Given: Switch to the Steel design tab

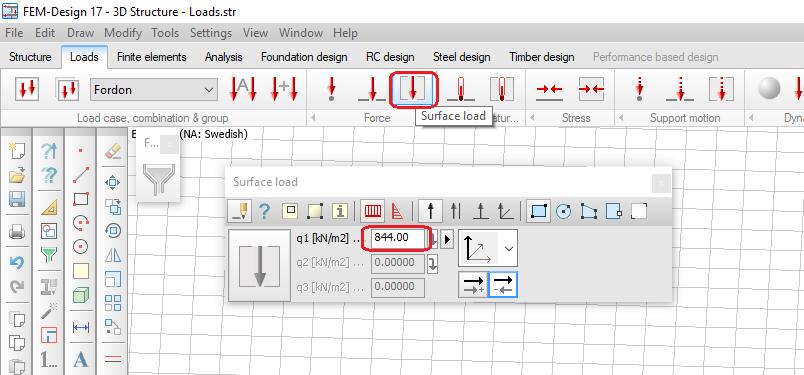Looking at the screenshot, I should coord(461,57).
